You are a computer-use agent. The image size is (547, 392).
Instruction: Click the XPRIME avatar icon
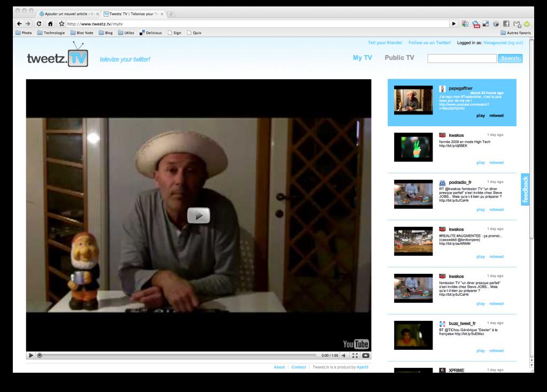tap(442, 370)
